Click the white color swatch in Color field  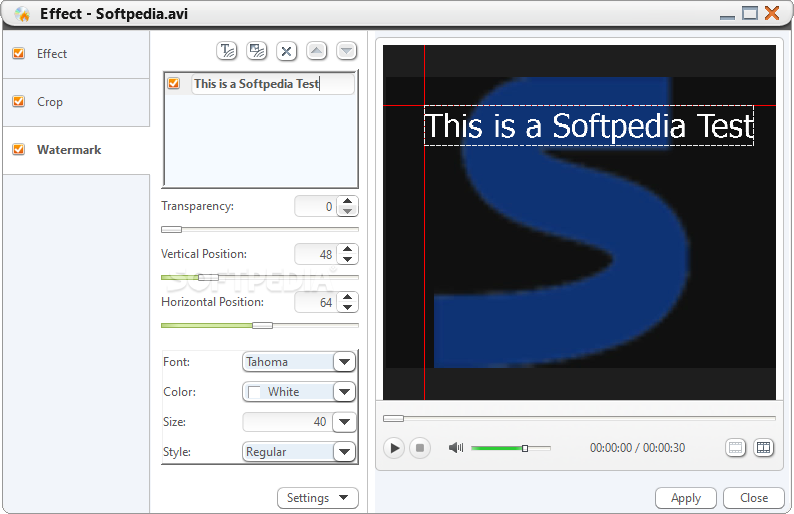pos(254,392)
